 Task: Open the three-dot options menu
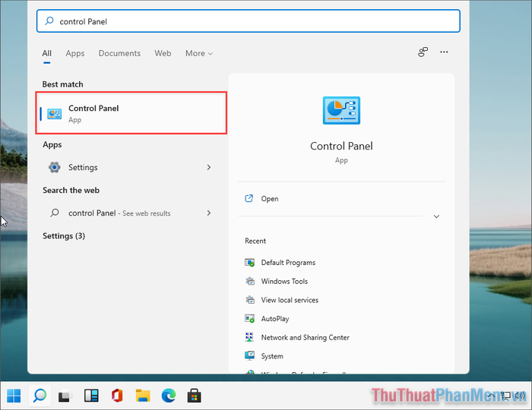coord(444,52)
